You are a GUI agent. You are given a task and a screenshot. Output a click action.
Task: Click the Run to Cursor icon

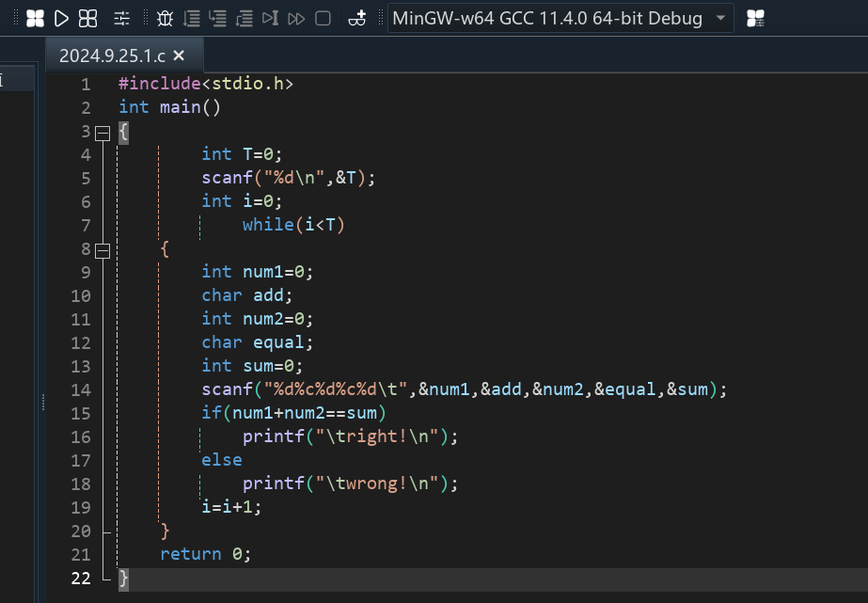click(270, 18)
